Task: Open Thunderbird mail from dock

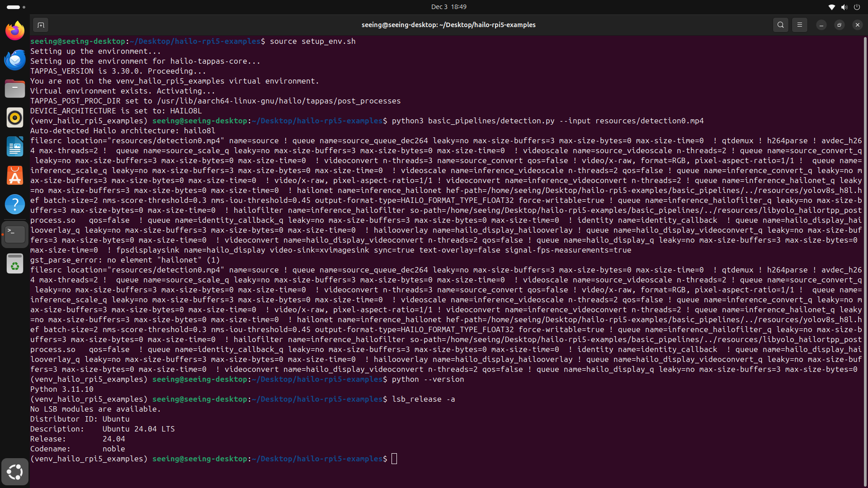Action: [15, 60]
